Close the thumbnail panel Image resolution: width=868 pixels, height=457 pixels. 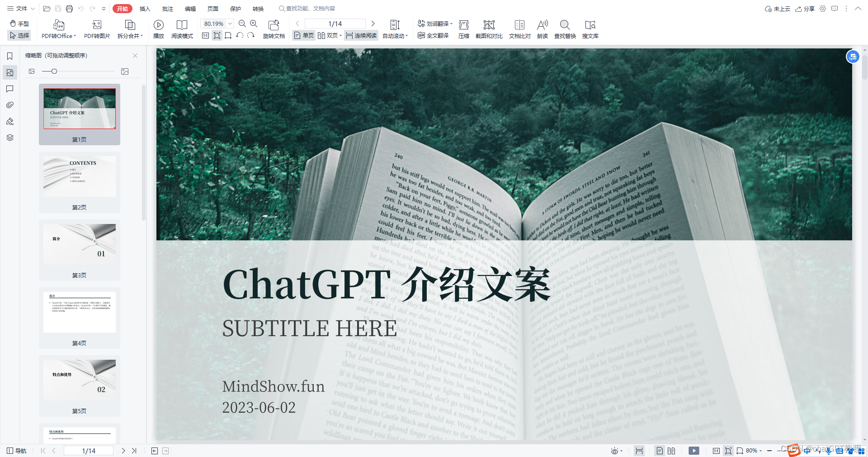click(135, 56)
